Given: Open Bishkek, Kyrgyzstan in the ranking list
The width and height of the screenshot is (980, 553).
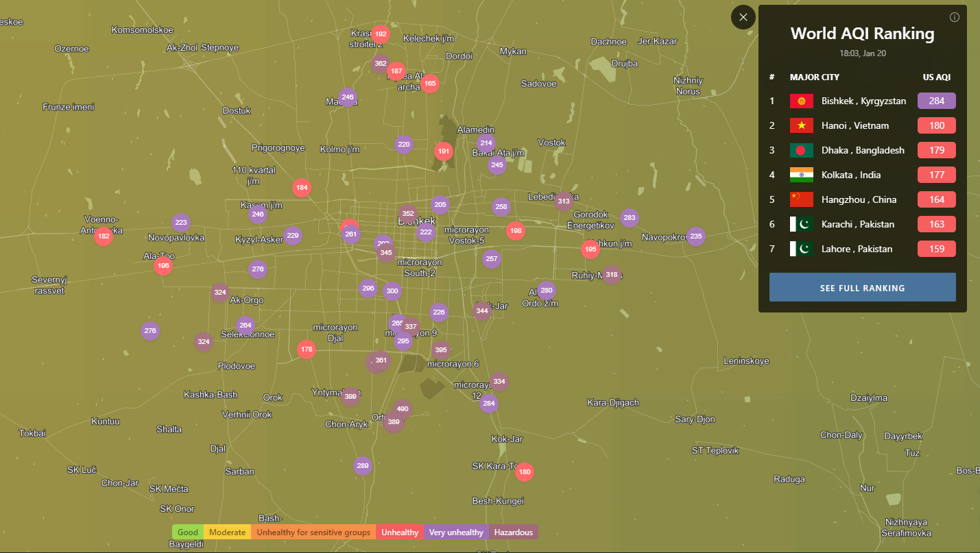Looking at the screenshot, I should pos(863,101).
